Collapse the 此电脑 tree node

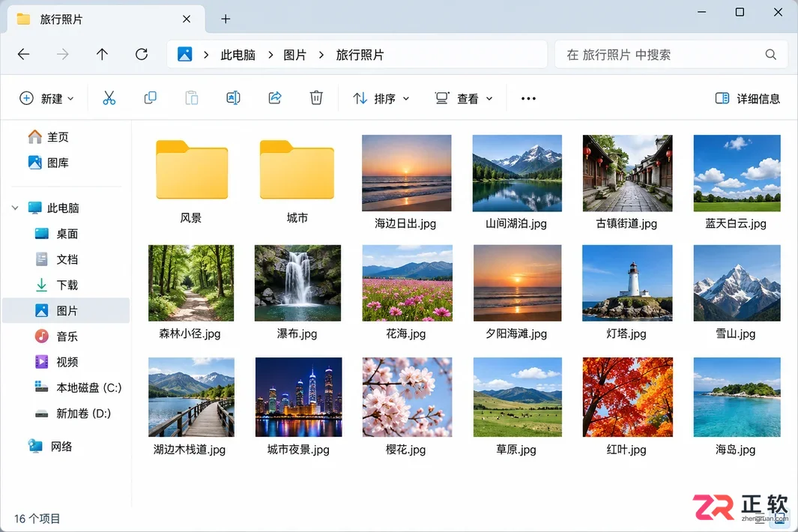(15, 208)
